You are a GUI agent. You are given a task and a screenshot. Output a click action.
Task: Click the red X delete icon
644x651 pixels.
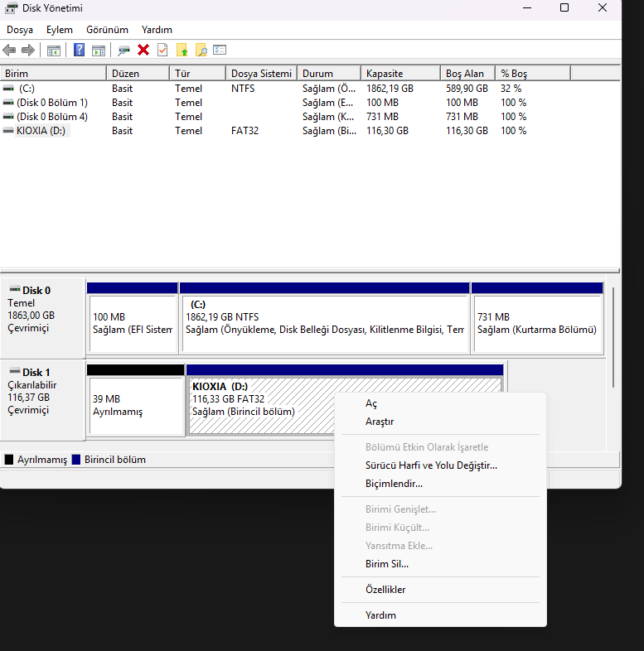click(143, 51)
